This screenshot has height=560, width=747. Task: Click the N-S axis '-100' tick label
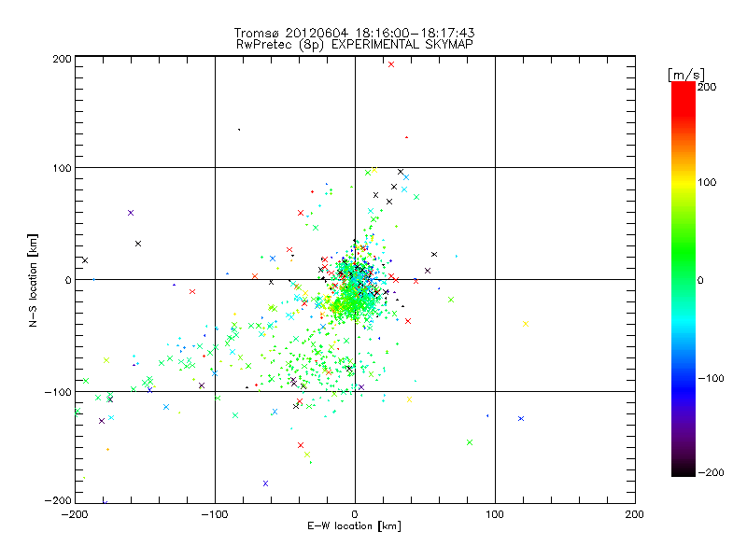[x=58, y=392]
